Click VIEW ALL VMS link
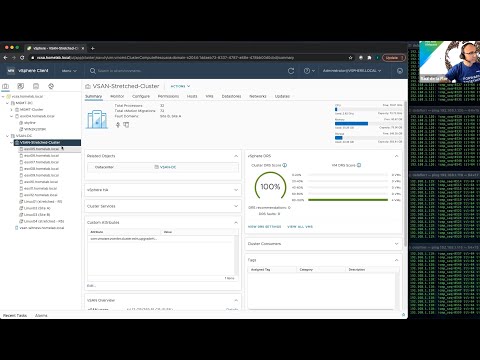The width and height of the screenshot is (480, 360). coord(300,227)
